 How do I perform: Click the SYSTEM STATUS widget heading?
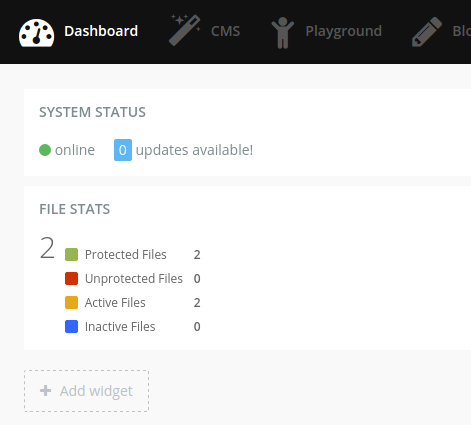coord(92,112)
